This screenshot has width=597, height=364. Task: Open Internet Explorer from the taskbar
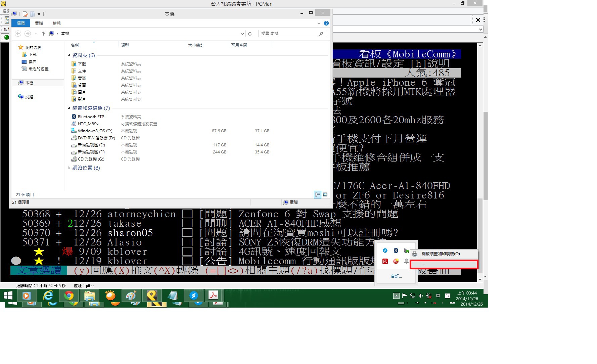(48, 295)
